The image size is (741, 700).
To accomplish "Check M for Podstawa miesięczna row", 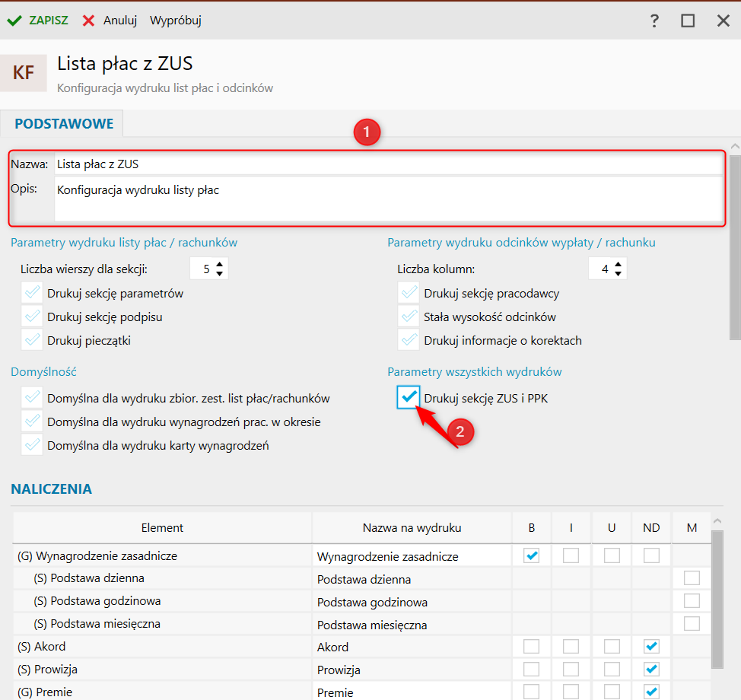I will pos(692,623).
